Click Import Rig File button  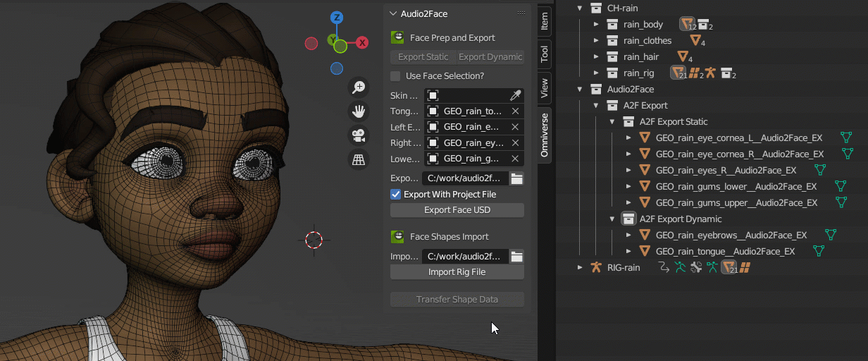click(457, 272)
